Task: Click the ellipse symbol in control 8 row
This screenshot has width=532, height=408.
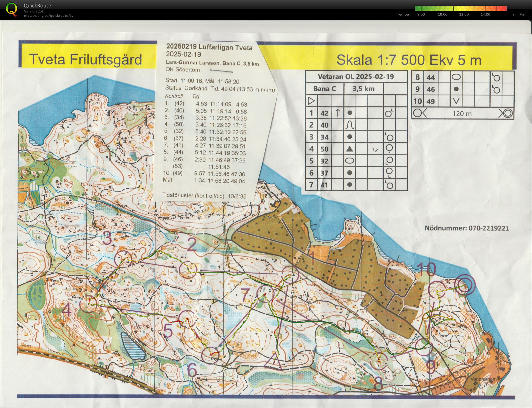Action: point(456,77)
